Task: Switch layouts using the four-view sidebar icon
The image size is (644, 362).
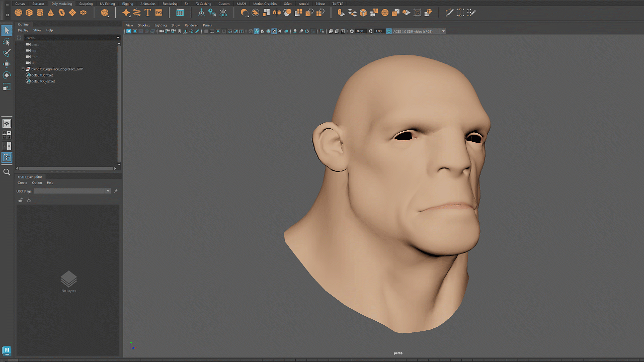Action: point(7,134)
